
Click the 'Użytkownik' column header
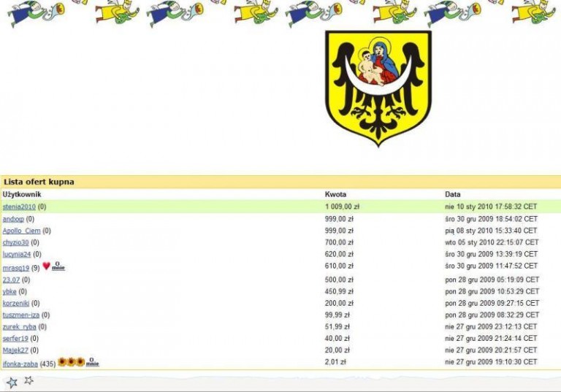22,195
